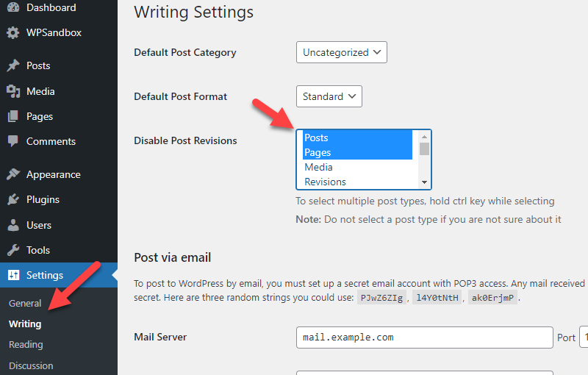Open Writing settings submenu link
588x375 pixels.
[x=25, y=324]
